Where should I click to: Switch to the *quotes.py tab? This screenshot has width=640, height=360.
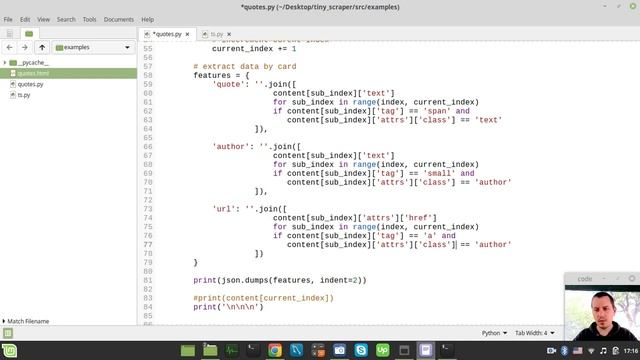pos(167,34)
